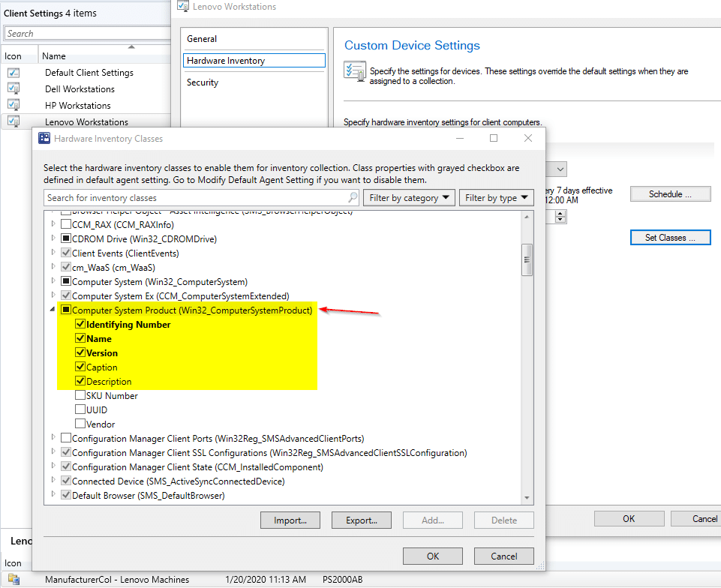Click the Default Client Settings icon
Image resolution: width=721 pixels, height=588 pixels.
[x=14, y=73]
